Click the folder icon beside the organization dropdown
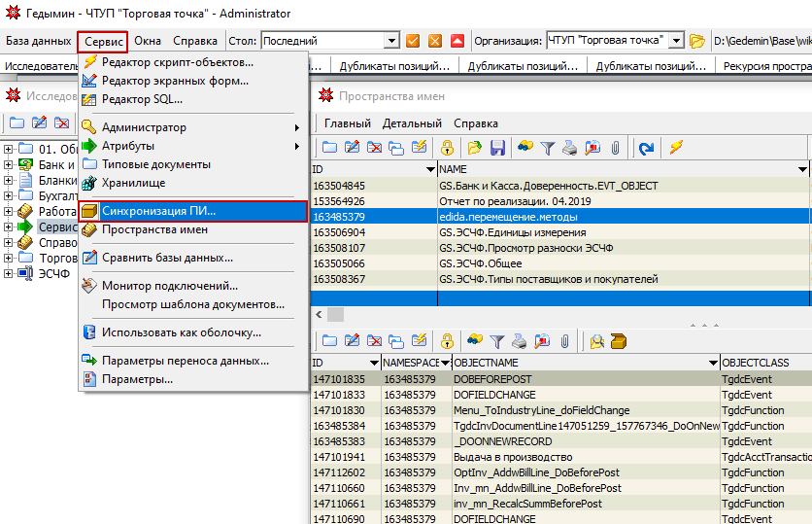Image resolution: width=812 pixels, height=524 pixels. click(696, 41)
